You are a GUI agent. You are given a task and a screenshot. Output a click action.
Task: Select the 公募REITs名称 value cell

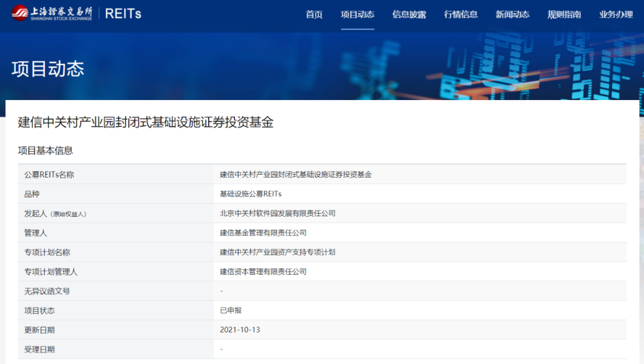tap(296, 175)
